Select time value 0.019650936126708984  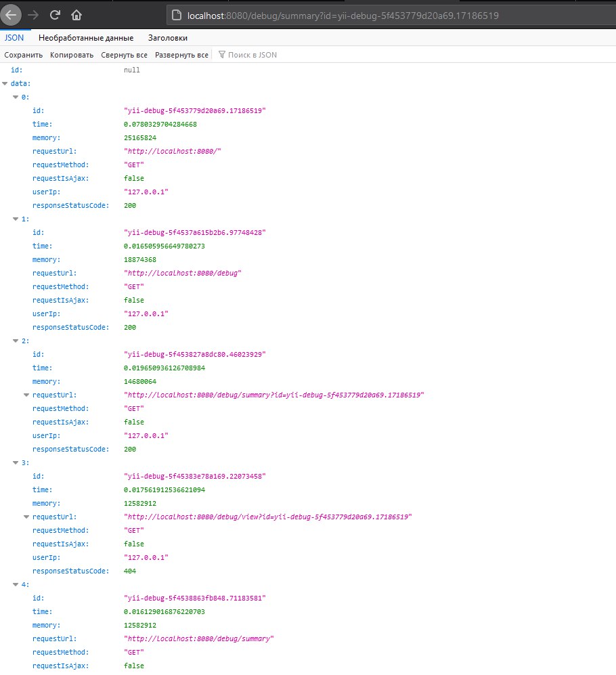tap(164, 368)
